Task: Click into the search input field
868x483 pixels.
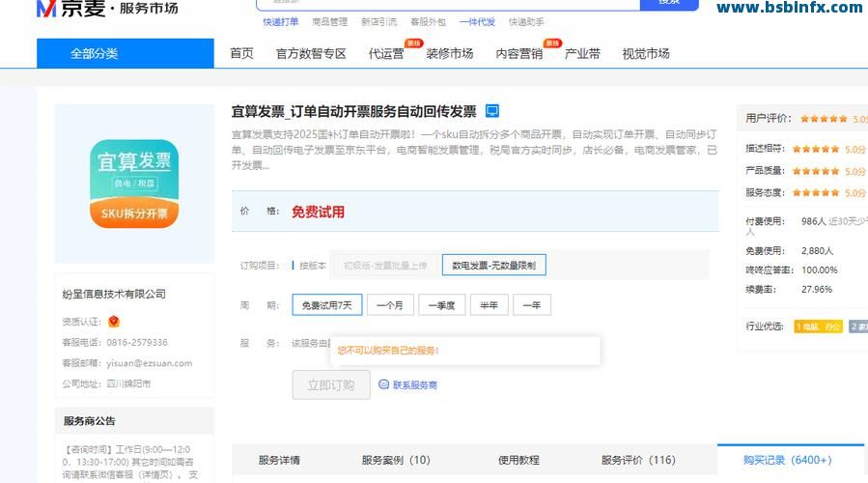Action: (448, 3)
